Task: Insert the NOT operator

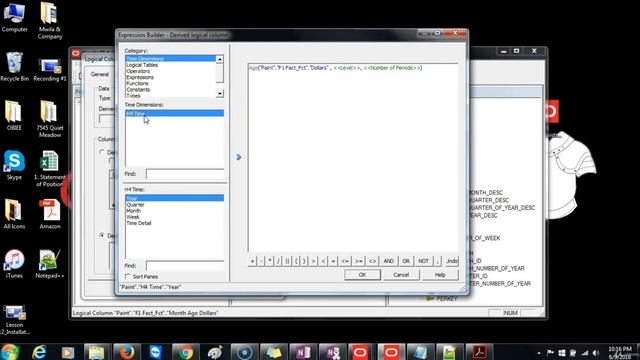Action: [423, 261]
